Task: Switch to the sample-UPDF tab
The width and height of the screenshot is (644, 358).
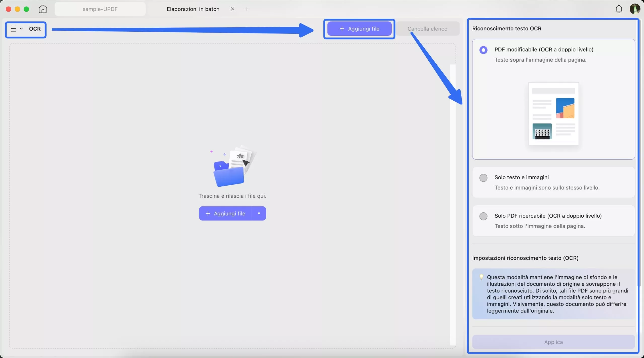Action: 100,9
